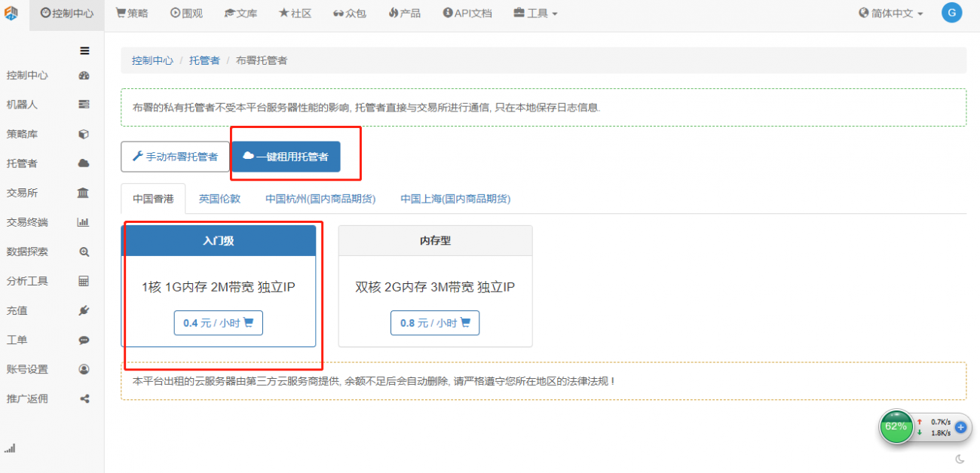Click the 托管者 breadcrumb link

[x=204, y=60]
